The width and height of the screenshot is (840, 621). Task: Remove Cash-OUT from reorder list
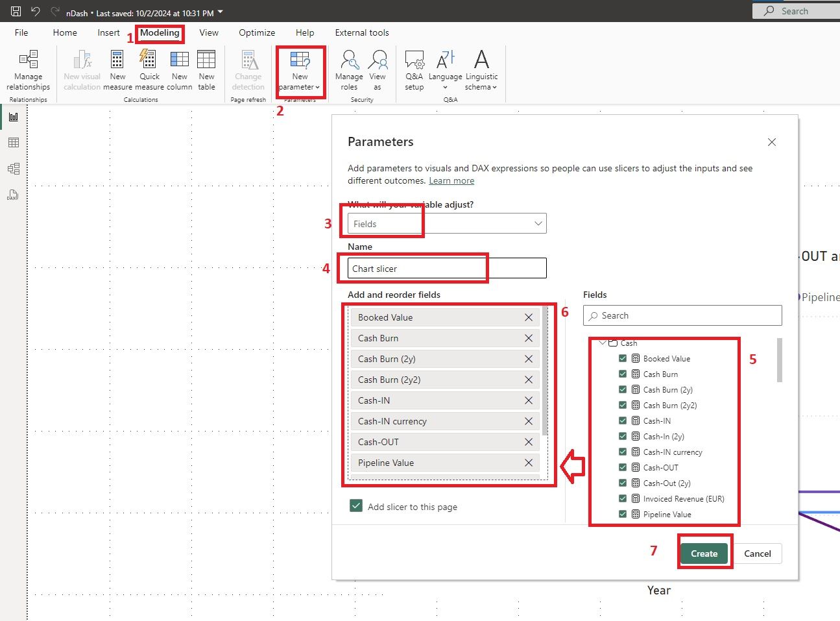pos(529,442)
